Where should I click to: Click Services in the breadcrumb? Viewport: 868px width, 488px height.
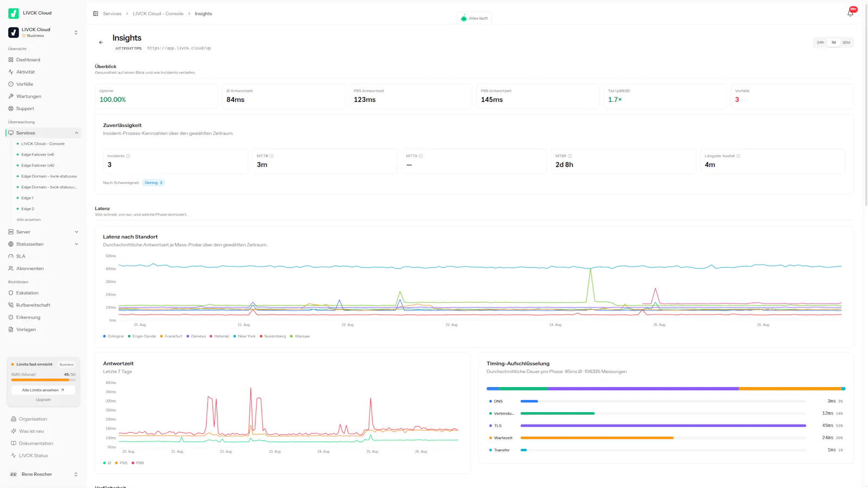click(x=112, y=14)
